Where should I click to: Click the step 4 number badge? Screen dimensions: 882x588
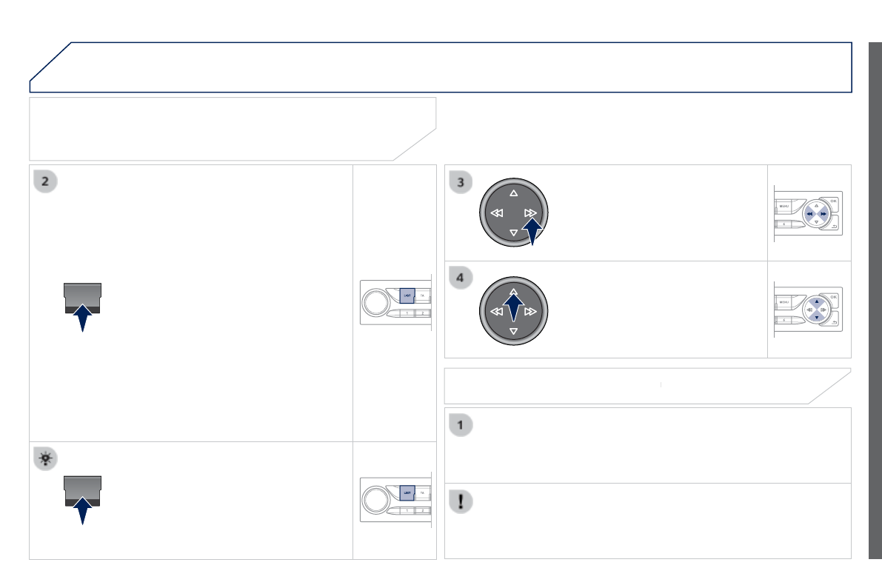[x=461, y=278]
